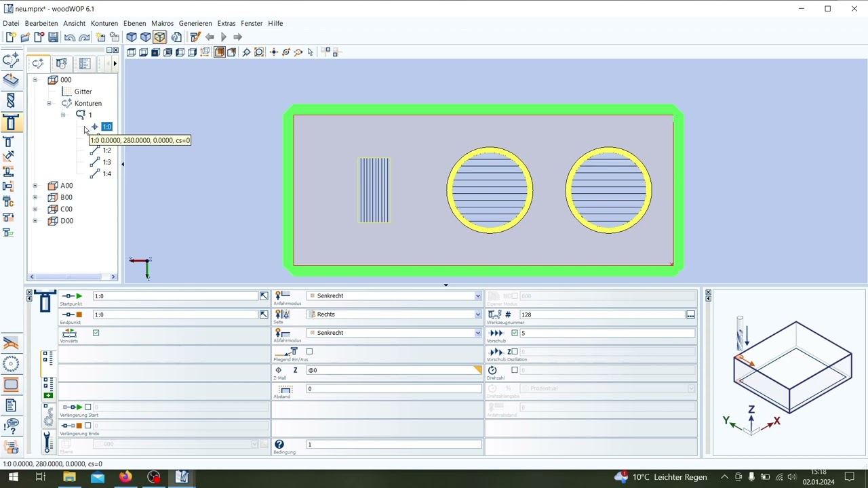Click the left grey arrow in main toolbar

click(210, 37)
